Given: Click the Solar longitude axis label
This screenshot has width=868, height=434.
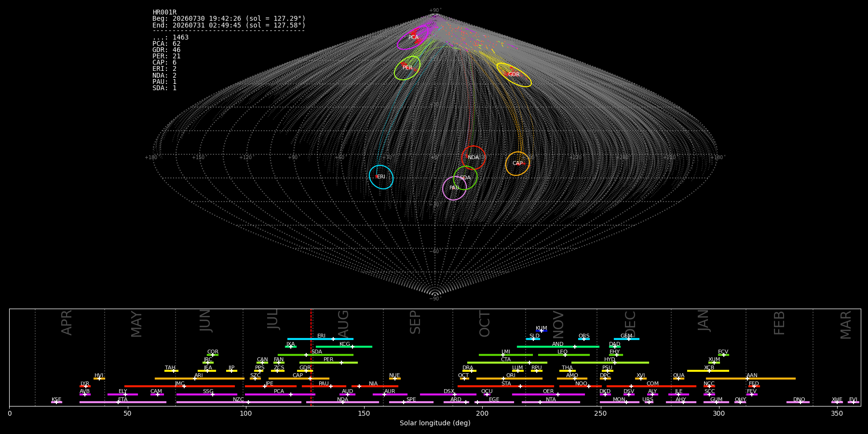Looking at the screenshot, I should (x=435, y=423).
